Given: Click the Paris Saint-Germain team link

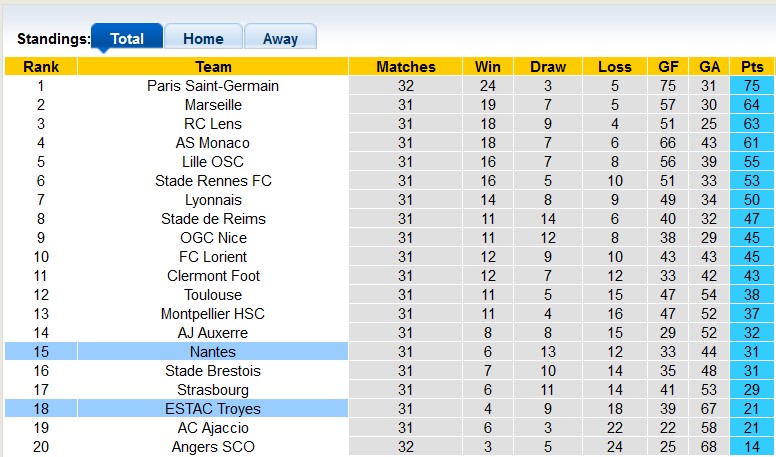Looking at the screenshot, I should point(213,86).
